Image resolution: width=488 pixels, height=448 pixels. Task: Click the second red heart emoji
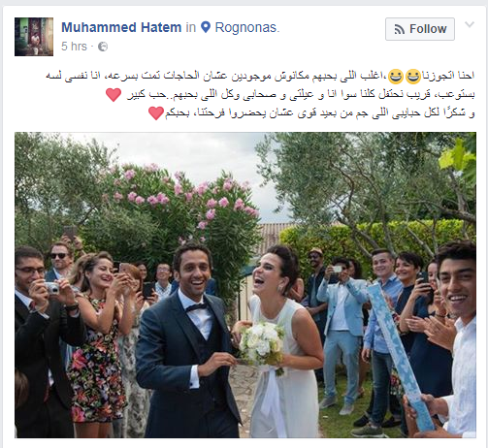pyautogui.click(x=156, y=113)
